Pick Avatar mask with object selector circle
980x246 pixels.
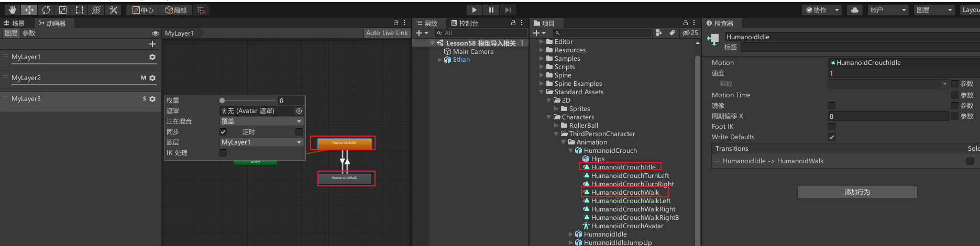[x=299, y=111]
